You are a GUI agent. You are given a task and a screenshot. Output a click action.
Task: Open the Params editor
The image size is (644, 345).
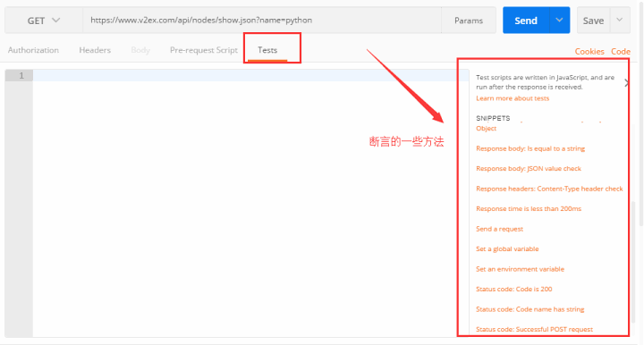coord(468,21)
